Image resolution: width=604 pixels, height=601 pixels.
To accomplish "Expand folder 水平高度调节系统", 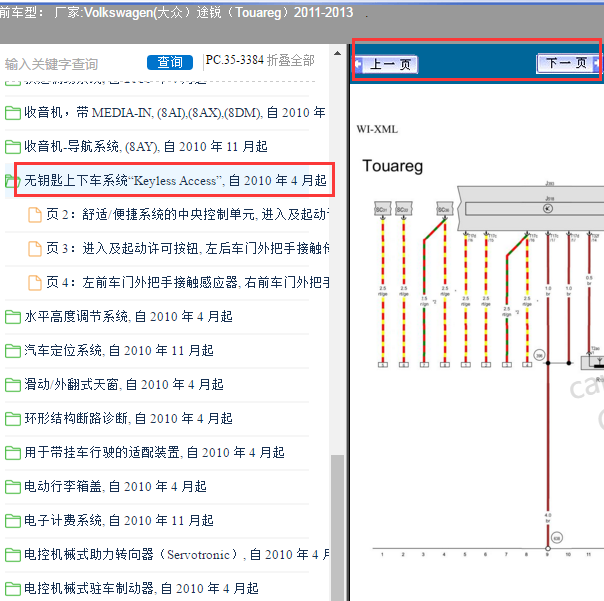I will point(128,317).
